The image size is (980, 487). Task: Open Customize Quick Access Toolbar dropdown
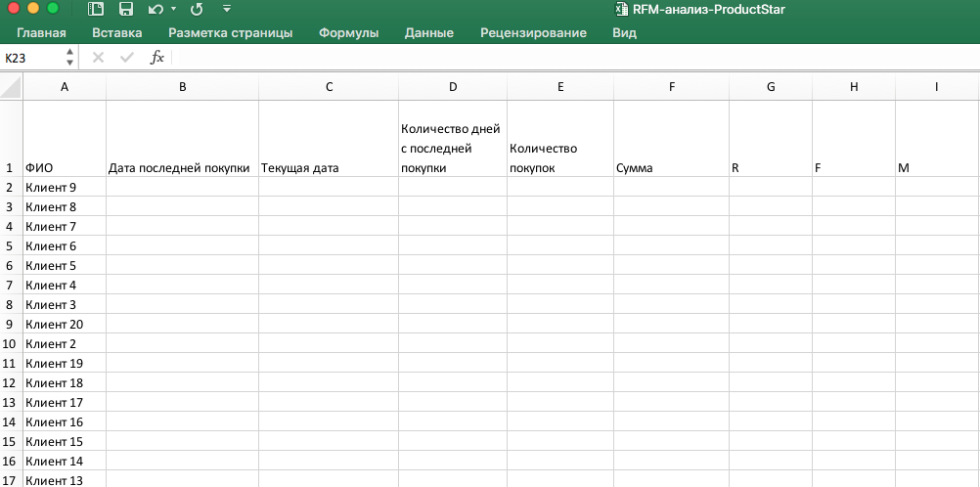226,9
